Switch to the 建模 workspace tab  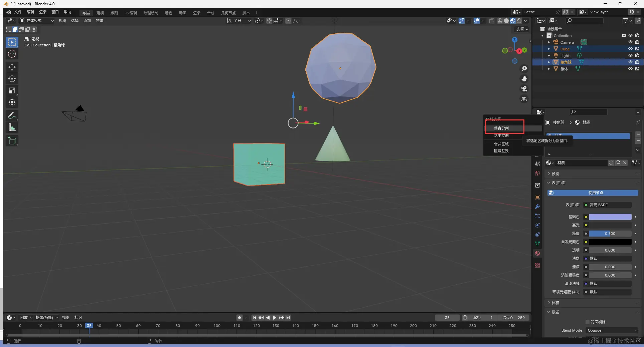[100, 13]
